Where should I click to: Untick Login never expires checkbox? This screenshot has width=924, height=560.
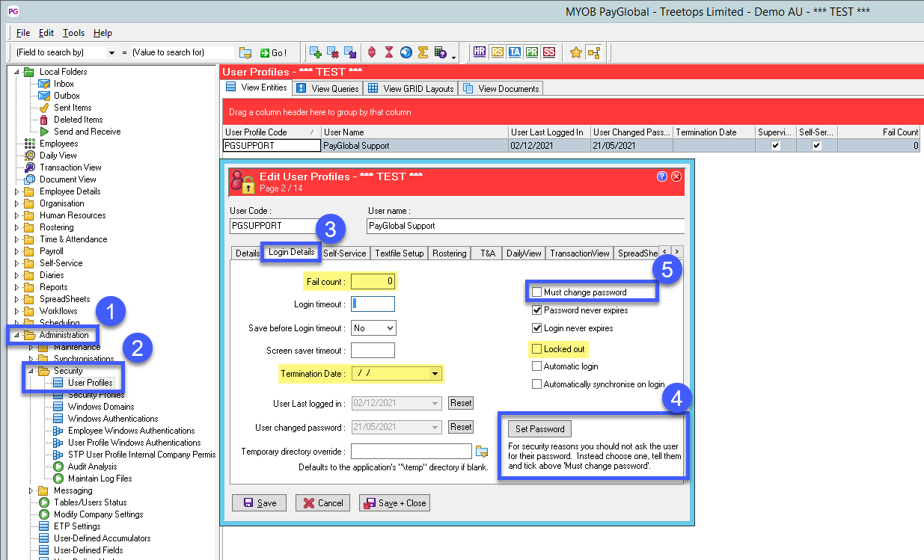tap(536, 328)
